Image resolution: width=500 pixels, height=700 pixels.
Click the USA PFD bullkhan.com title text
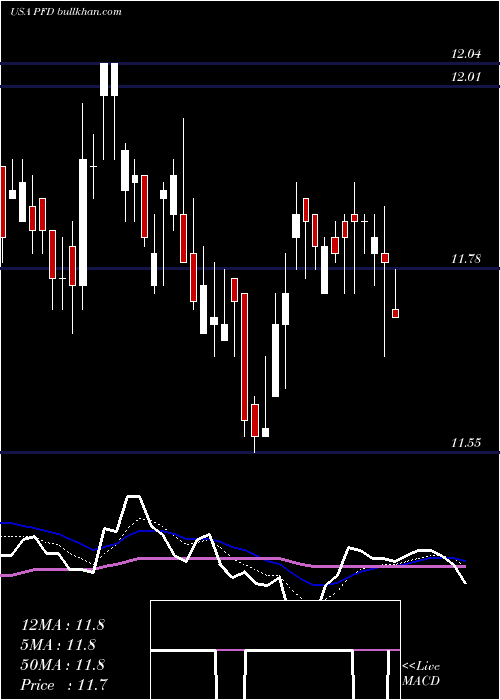66,12
